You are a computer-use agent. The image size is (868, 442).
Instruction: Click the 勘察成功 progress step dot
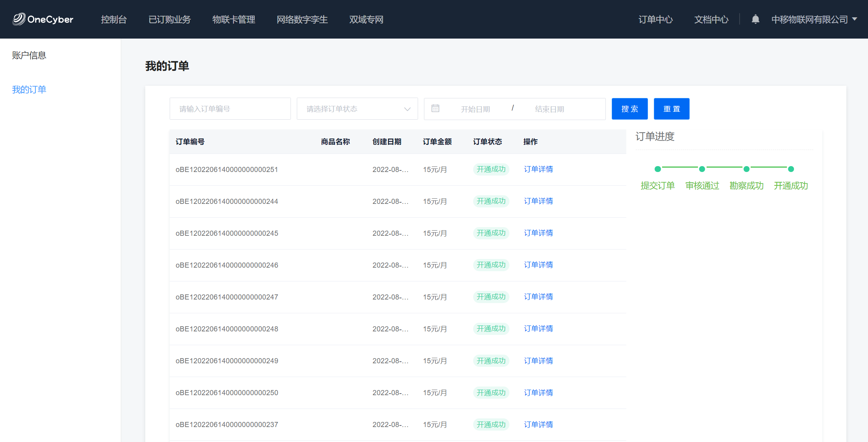[x=746, y=169]
